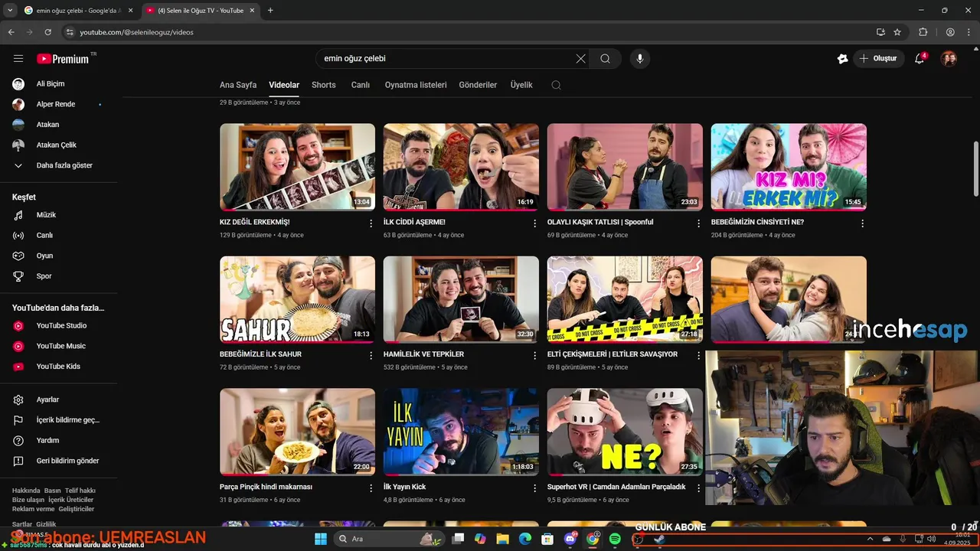Start voice search with microphone
Image resolution: width=980 pixels, height=551 pixels.
[x=640, y=59]
